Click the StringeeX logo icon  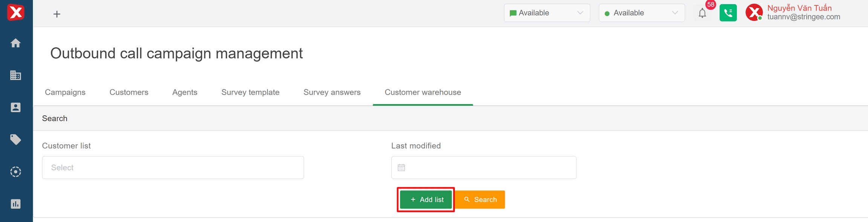[16, 12]
